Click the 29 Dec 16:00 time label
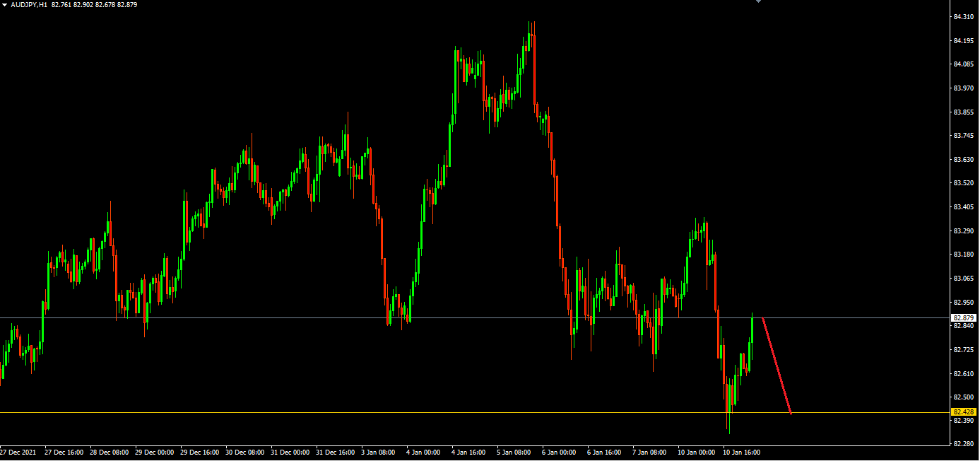980x461 pixels. 199,452
